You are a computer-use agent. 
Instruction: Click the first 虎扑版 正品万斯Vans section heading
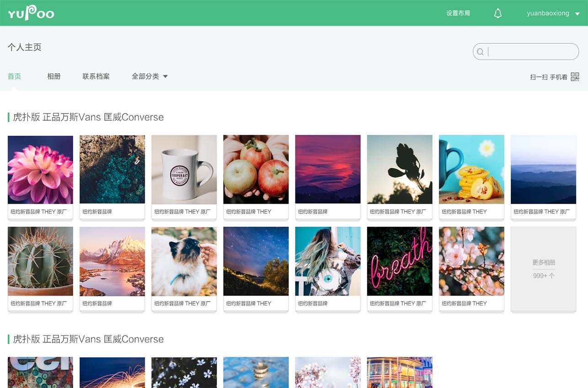(x=88, y=117)
